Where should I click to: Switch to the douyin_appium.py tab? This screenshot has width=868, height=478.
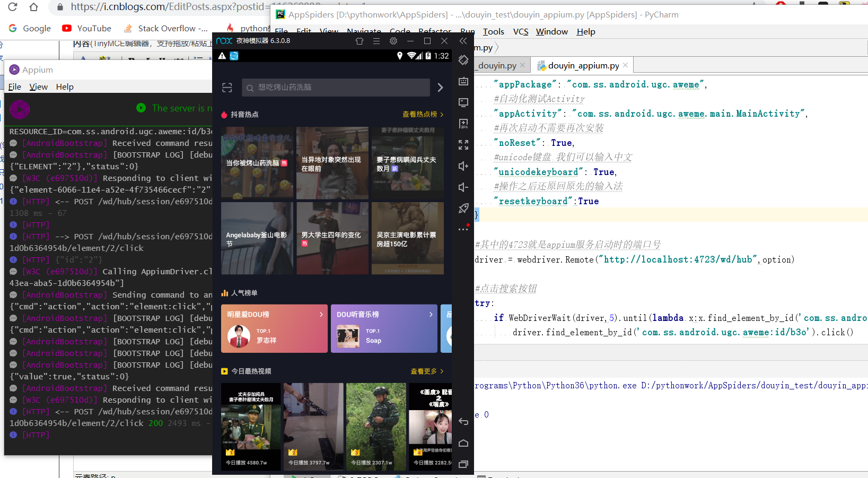pos(583,65)
